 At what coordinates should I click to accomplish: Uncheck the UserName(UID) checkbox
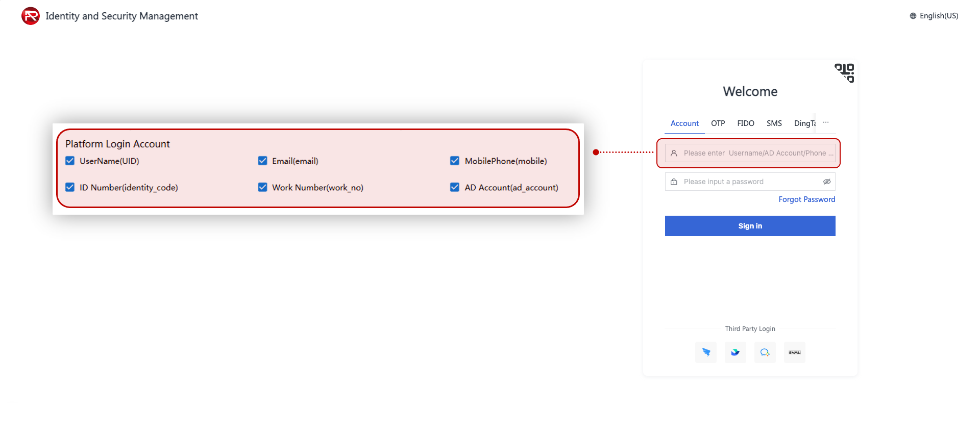(70, 161)
